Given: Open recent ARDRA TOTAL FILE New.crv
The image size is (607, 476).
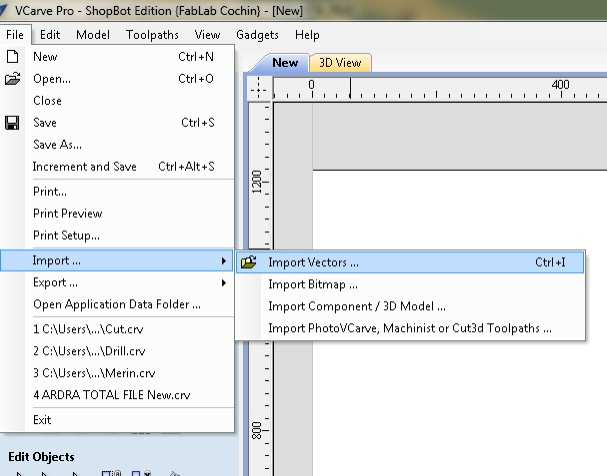Looking at the screenshot, I should pyautogui.click(x=117, y=395).
